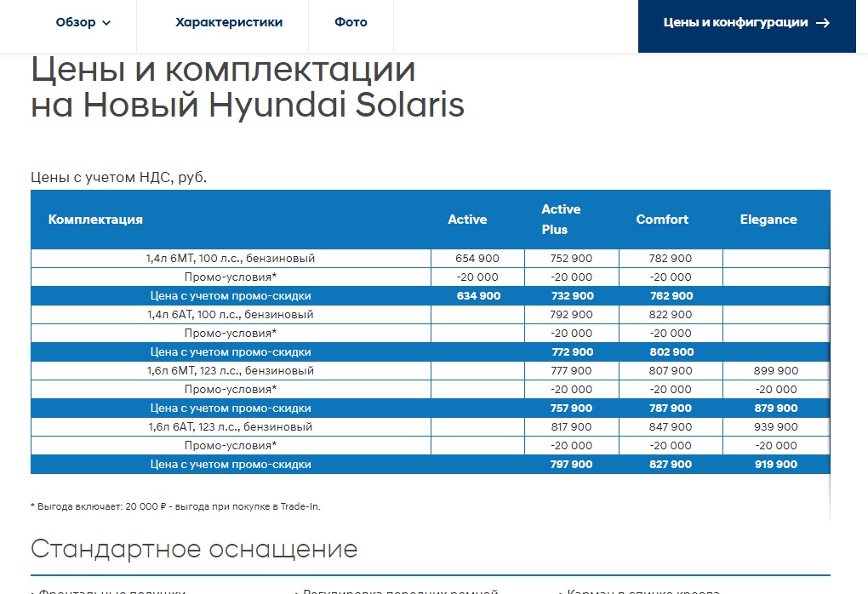Switch to the Фото tab

tap(351, 23)
